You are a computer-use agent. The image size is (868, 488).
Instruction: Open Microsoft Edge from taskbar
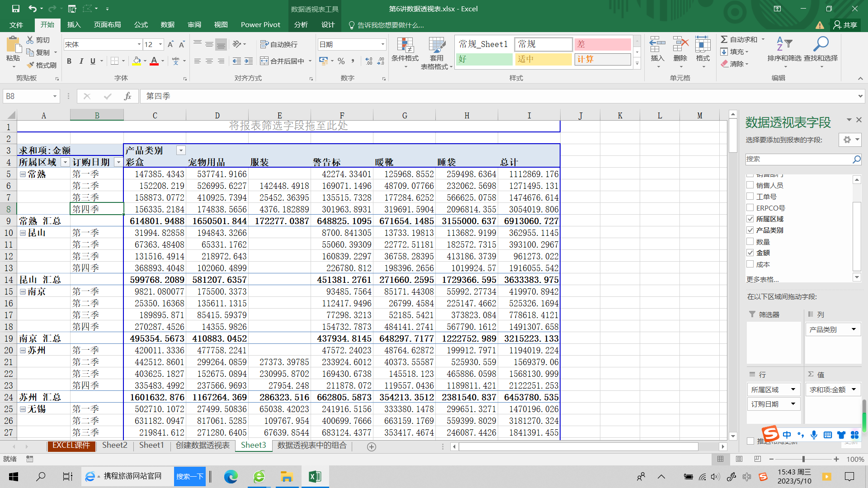tap(231, 477)
